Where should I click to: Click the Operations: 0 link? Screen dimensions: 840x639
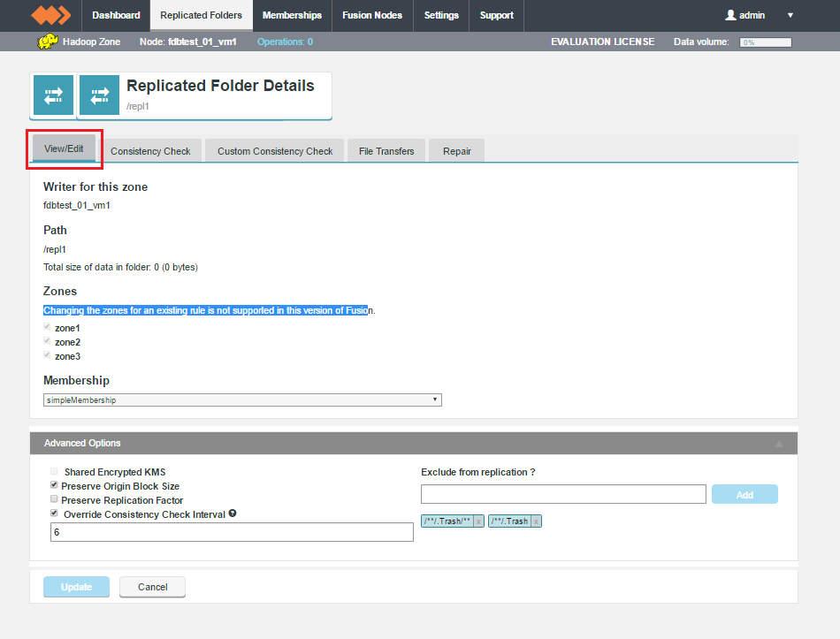285,42
